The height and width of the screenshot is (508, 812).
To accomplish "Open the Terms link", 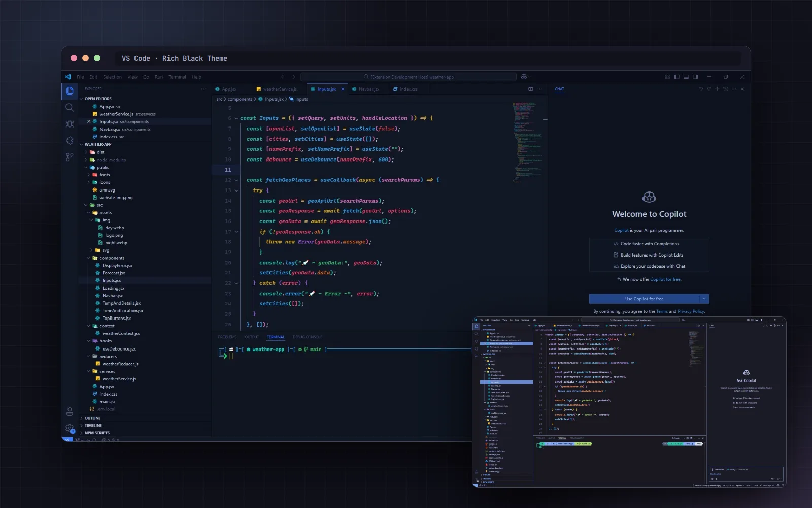I will coord(662,311).
